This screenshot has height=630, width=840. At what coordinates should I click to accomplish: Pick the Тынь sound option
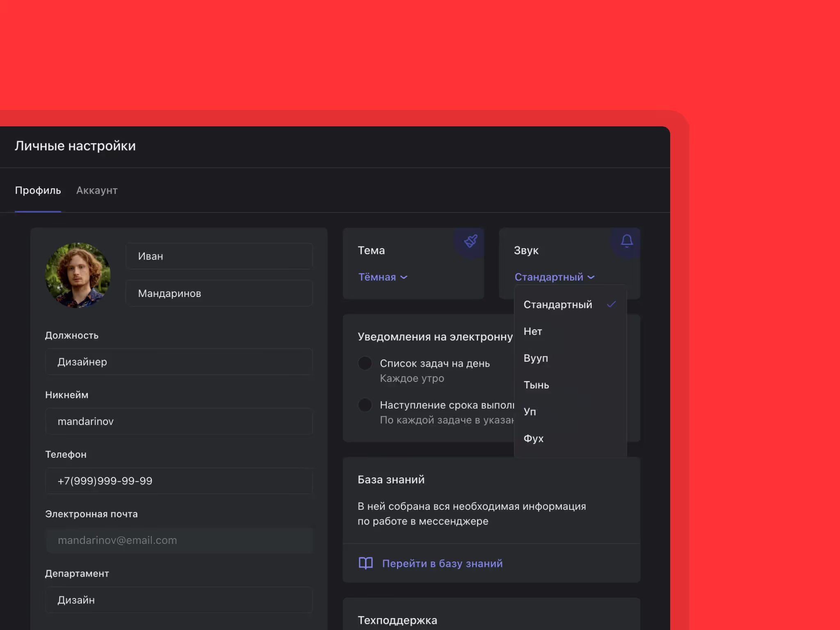coord(536,385)
